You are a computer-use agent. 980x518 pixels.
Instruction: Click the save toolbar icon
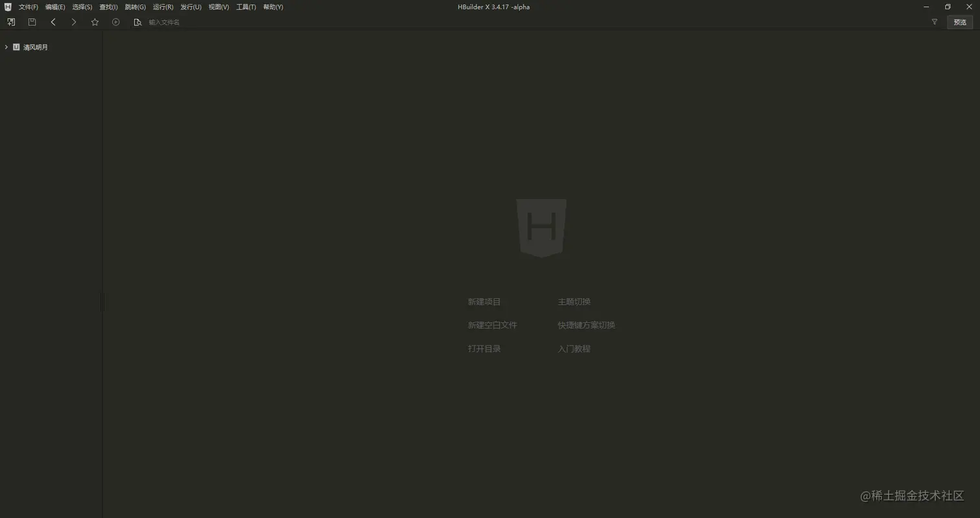tap(32, 22)
